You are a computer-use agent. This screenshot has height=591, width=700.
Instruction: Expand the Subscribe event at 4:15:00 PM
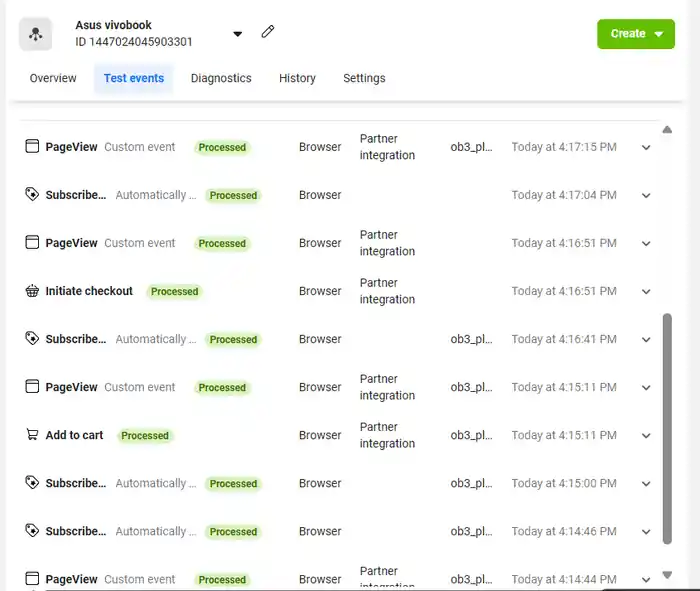pyautogui.click(x=646, y=484)
